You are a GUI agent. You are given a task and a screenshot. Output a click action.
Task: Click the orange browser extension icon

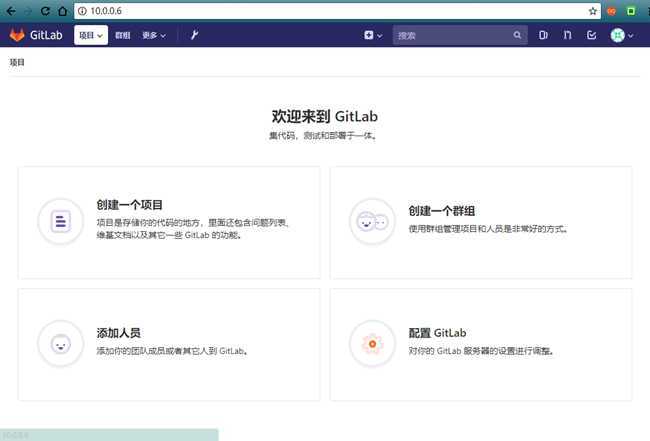[x=611, y=11]
